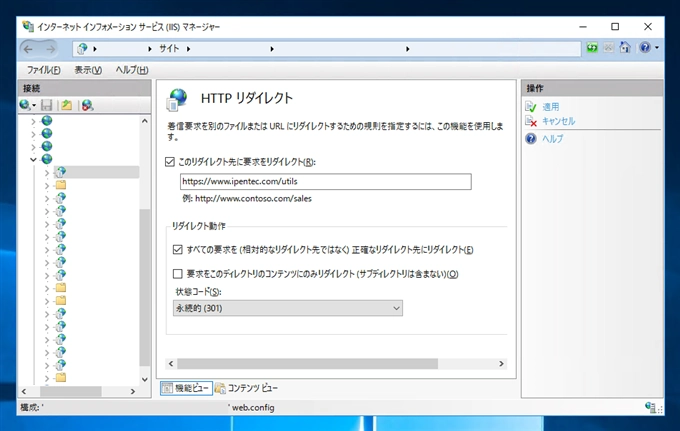Enable このディレクトリのコンテンツにのみリダイレクト checkbox
The width and height of the screenshot is (680, 431).
(177, 274)
